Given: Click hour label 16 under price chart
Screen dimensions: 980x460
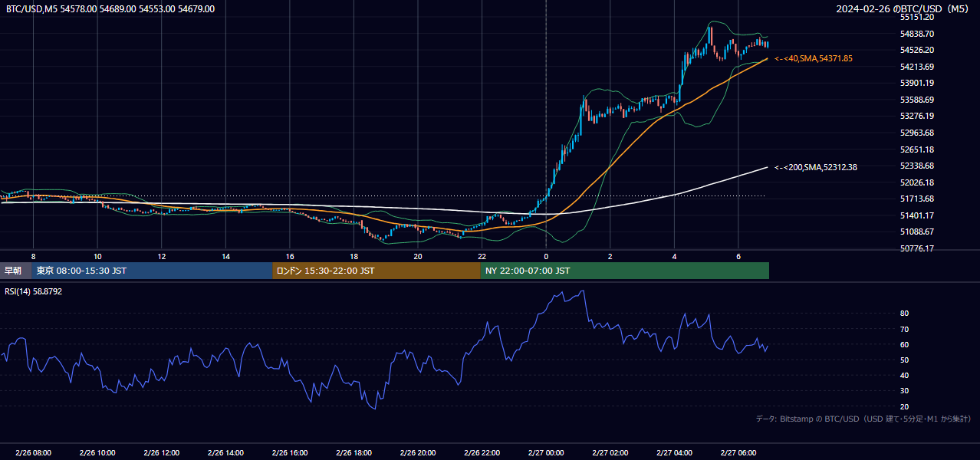Looking at the screenshot, I should tap(290, 256).
